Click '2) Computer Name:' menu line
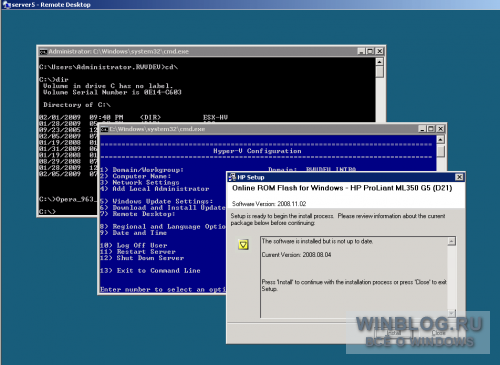Viewport: 500px width, 365px height. [x=136, y=176]
